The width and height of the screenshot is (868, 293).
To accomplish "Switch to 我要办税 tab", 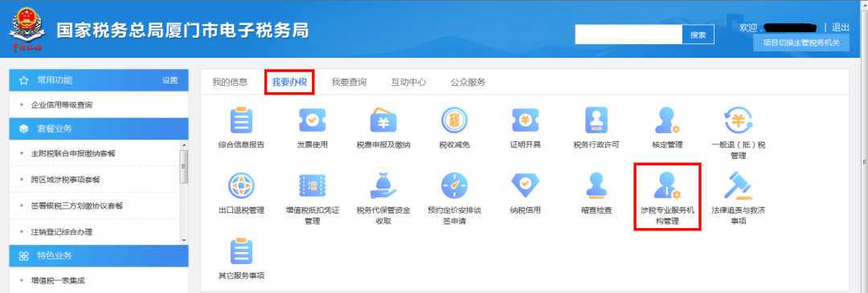I will click(x=289, y=83).
